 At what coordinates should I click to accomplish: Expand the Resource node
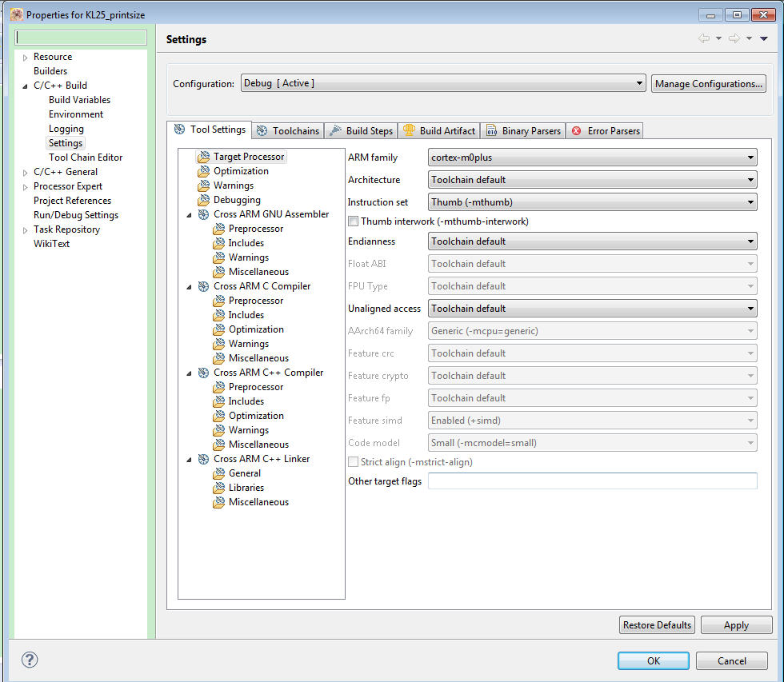(x=25, y=58)
